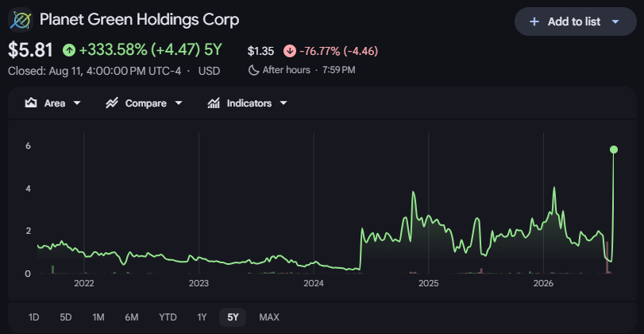Click the y-axis value 2
Screen dimensions: 644x334
pos(28,231)
